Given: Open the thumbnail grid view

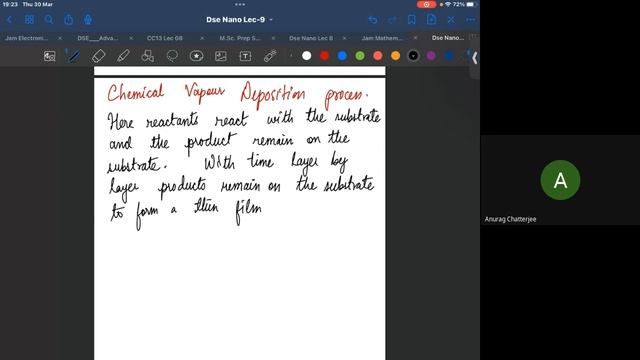Looking at the screenshot, I should (x=29, y=20).
